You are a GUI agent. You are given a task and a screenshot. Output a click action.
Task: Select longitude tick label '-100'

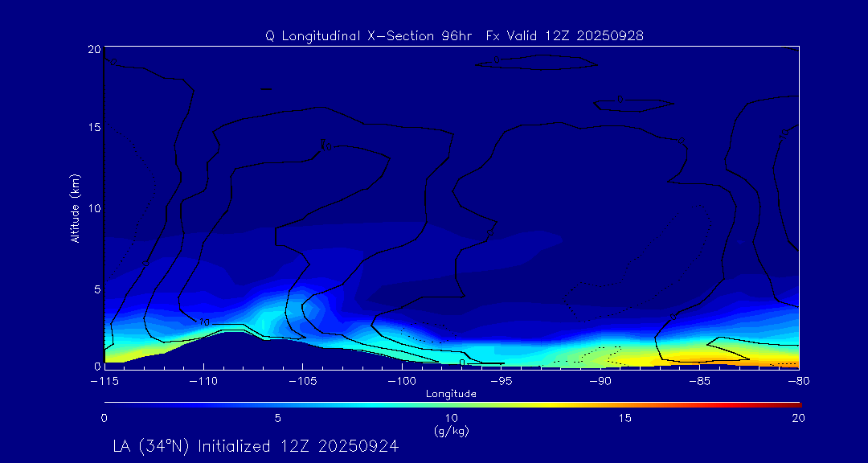[401, 382]
